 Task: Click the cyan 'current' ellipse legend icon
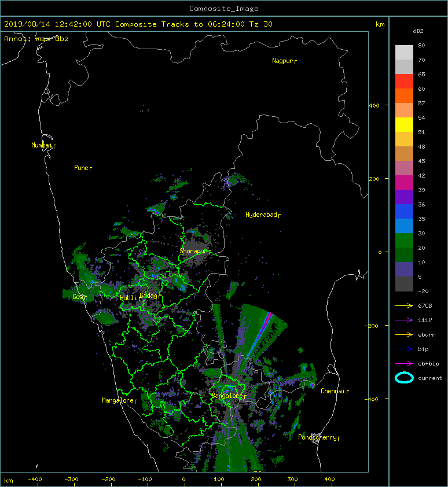404,378
